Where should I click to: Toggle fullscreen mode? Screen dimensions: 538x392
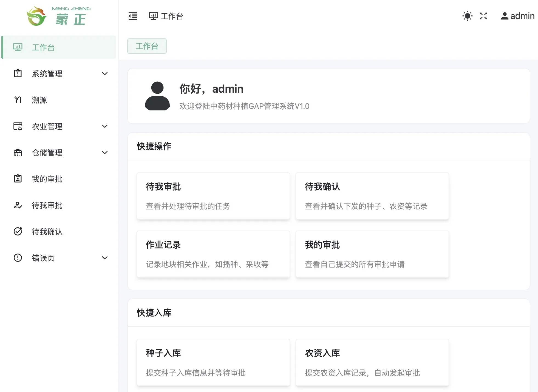tap(483, 16)
